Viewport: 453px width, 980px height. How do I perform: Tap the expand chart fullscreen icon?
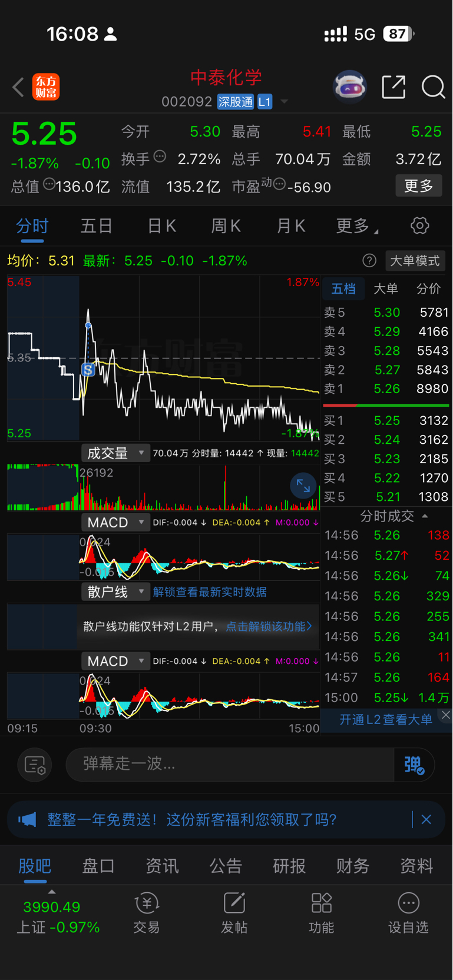pos(303,486)
